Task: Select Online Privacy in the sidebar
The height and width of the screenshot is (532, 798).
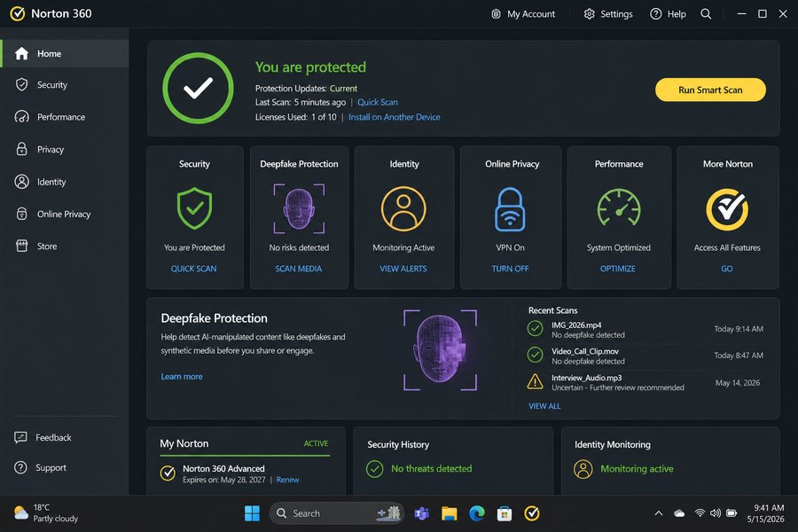Action: (65, 214)
